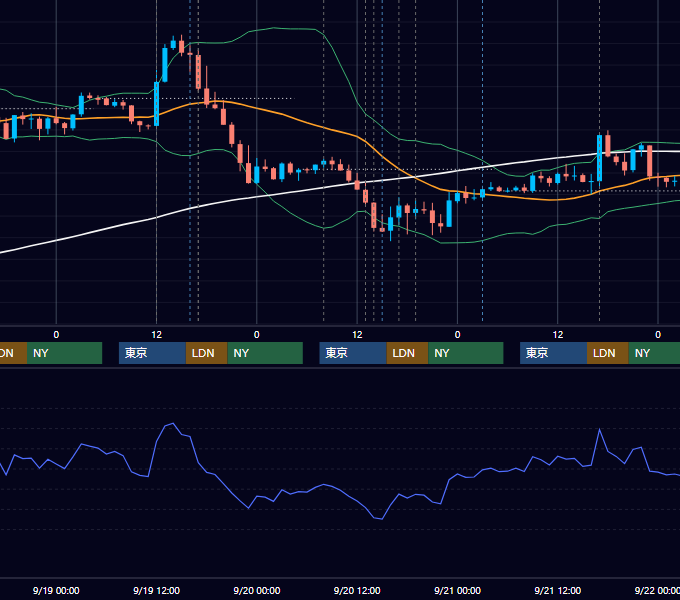The height and width of the screenshot is (600, 680).
Task: Select the 9/21 00:00 time axis label
Action: (x=458, y=590)
